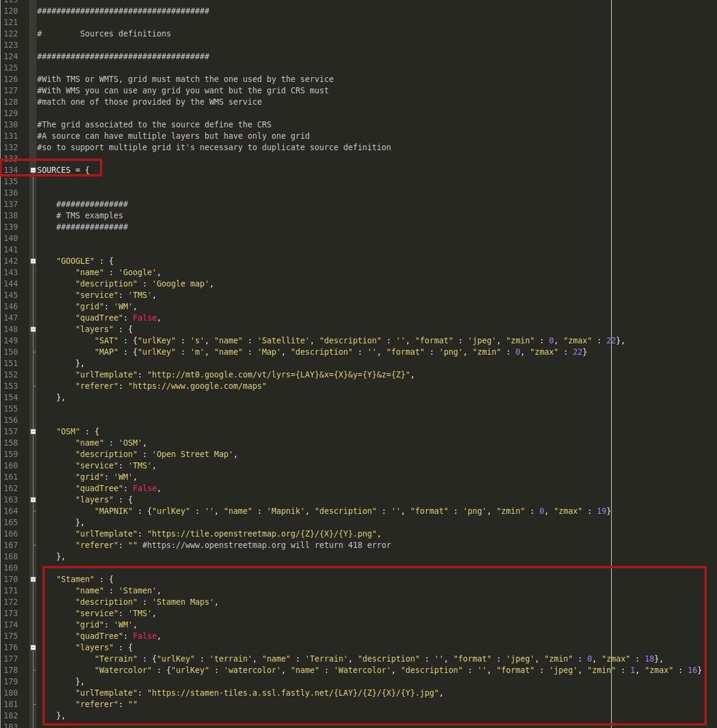The width and height of the screenshot is (717, 728).
Task: Click line number 134 in the gutter
Action: (x=11, y=170)
